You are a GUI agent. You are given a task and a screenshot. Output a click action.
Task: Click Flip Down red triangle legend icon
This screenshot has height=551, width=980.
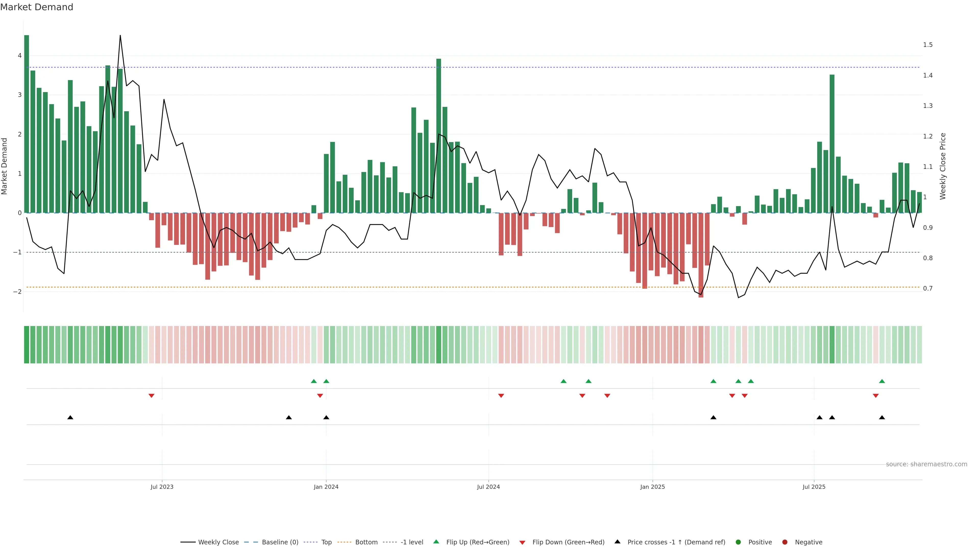[x=522, y=543]
